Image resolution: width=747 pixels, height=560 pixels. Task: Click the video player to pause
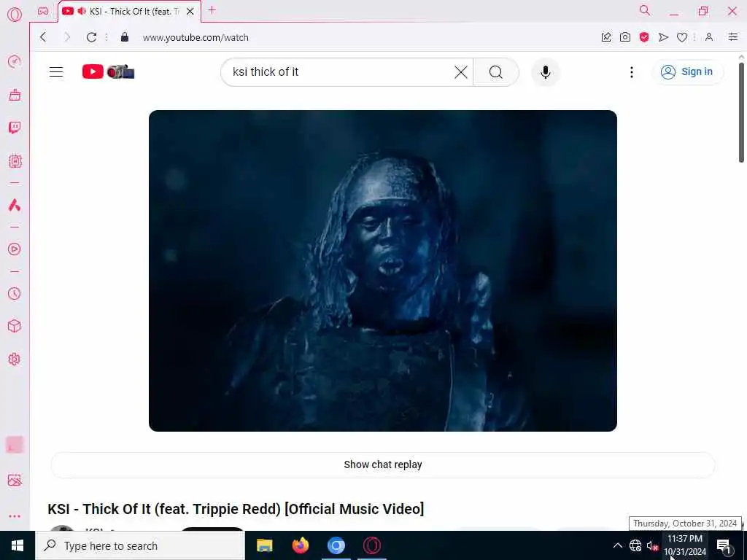(382, 271)
